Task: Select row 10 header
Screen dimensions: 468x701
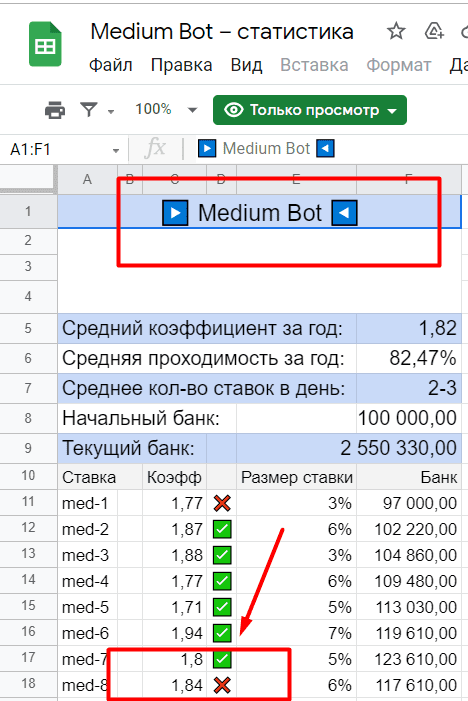Action: [28, 475]
